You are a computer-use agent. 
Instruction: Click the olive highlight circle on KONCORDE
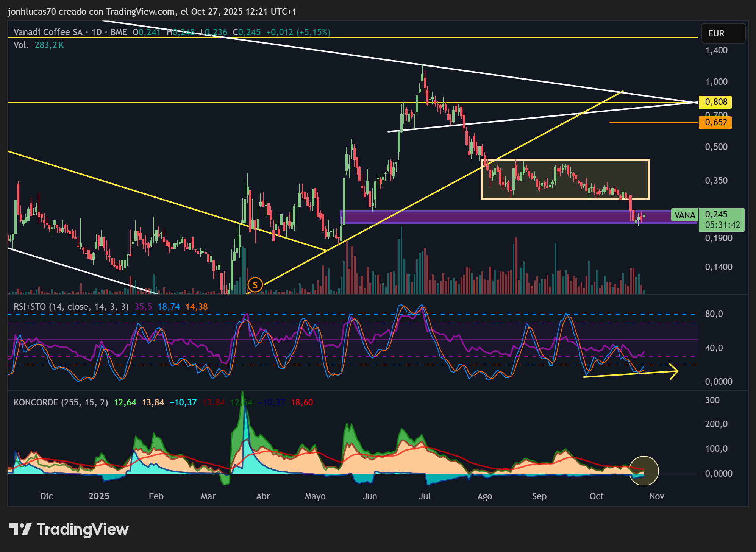(x=644, y=471)
